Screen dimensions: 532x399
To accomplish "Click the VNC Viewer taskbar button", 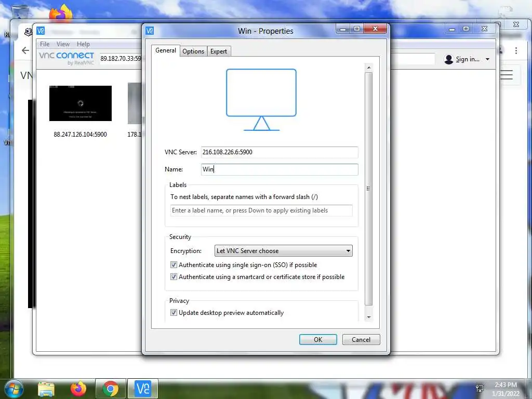I will (143, 389).
